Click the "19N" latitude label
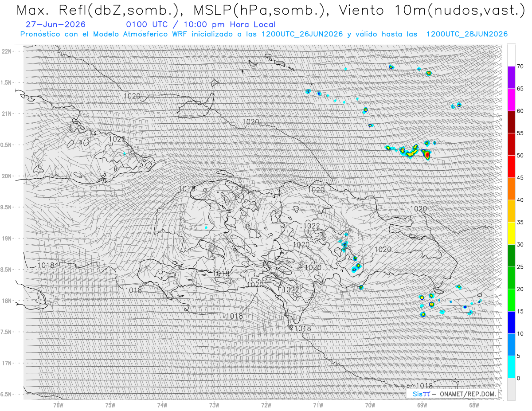The width and height of the screenshot is (532, 411). tap(7, 239)
